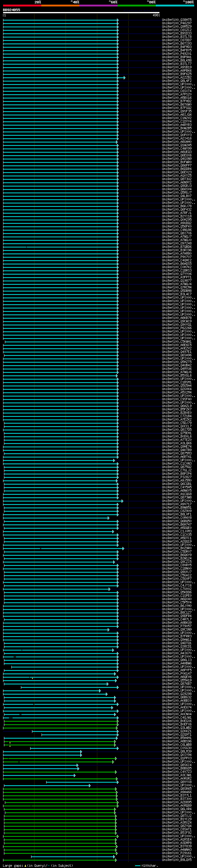
Task: Select hit UniRef100_P32827
Action: point(177,477)
